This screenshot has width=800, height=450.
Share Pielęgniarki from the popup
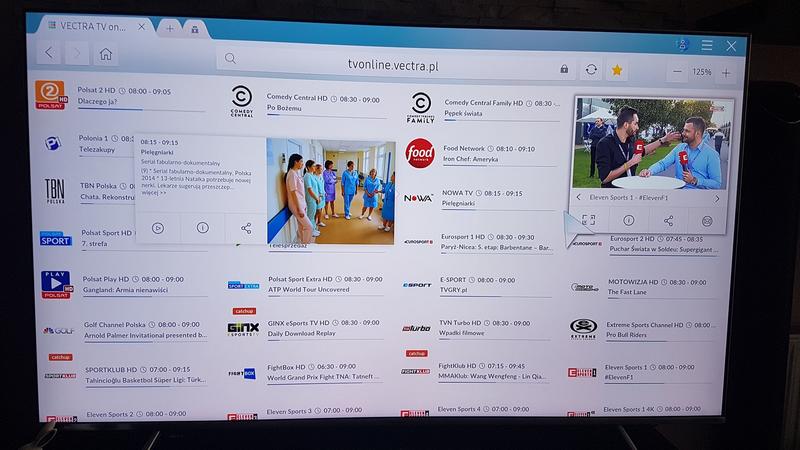(246, 229)
